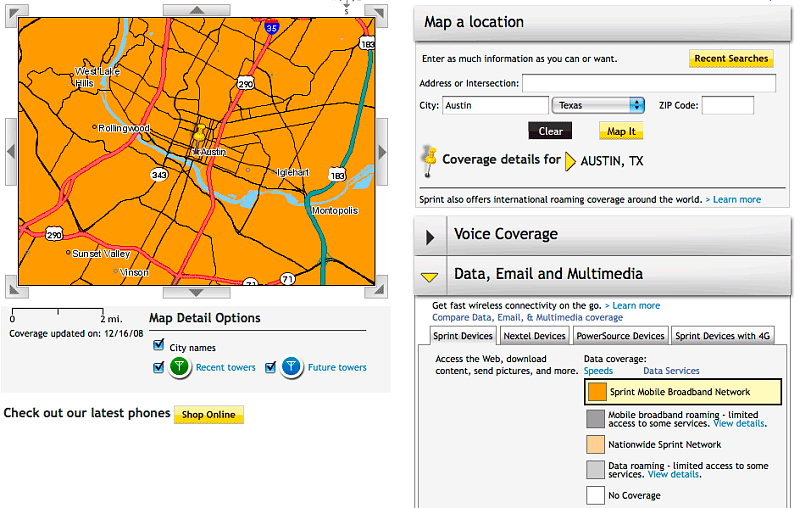Image resolution: width=800 pixels, height=508 pixels.
Task: Open View details for mobile broadband roaming
Action: click(739, 424)
